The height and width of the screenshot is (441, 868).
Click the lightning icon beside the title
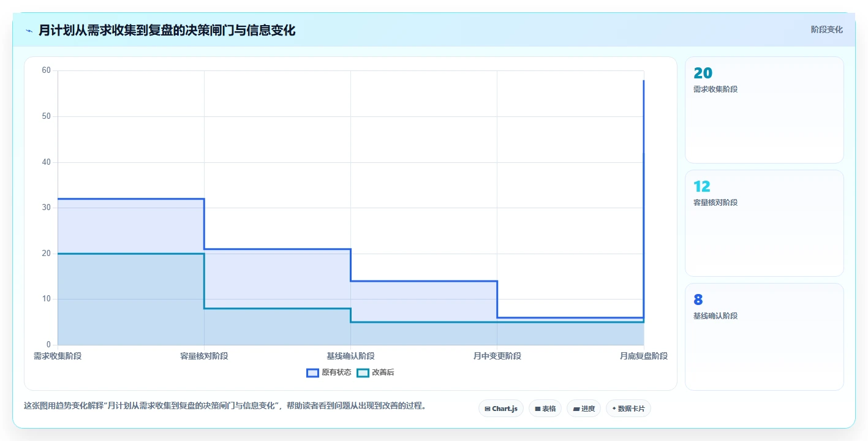tap(29, 31)
